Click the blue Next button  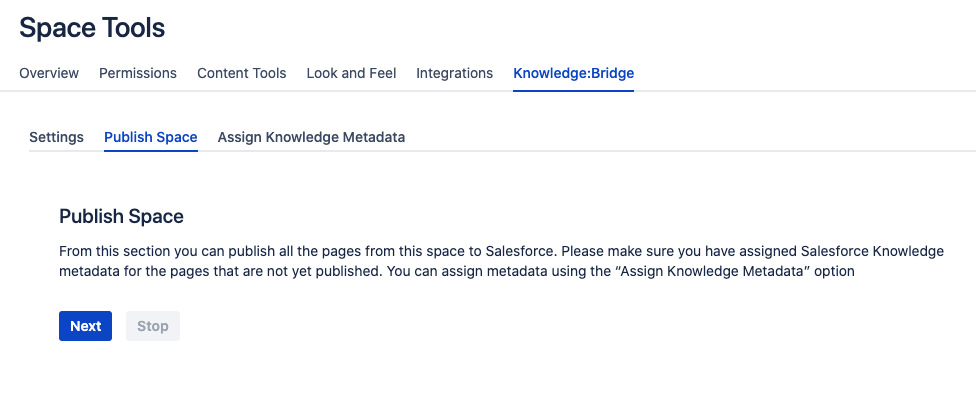point(85,326)
